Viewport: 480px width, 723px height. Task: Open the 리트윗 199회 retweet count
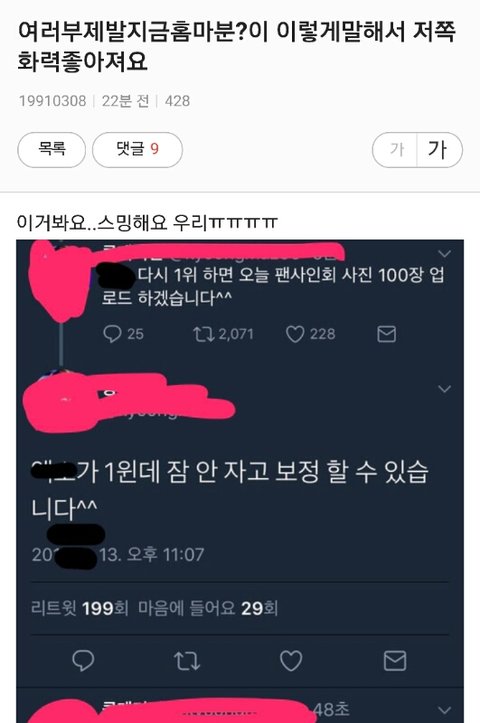coord(79,608)
